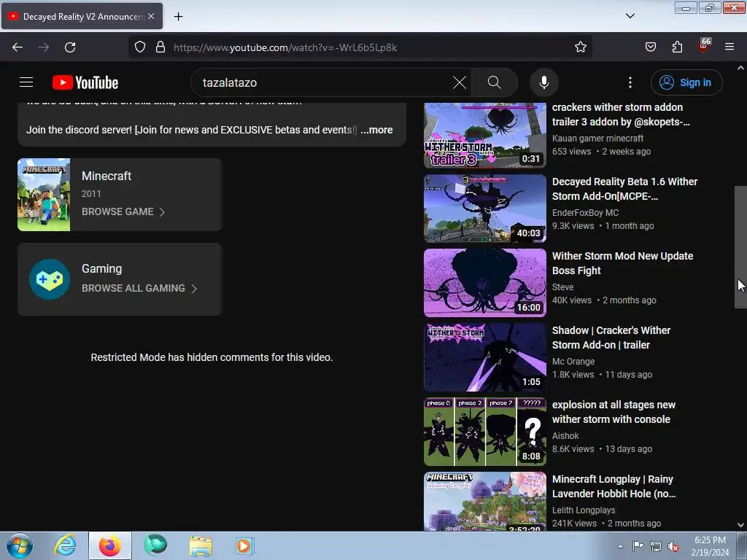Open the YouTube guide hamburger menu

point(26,82)
